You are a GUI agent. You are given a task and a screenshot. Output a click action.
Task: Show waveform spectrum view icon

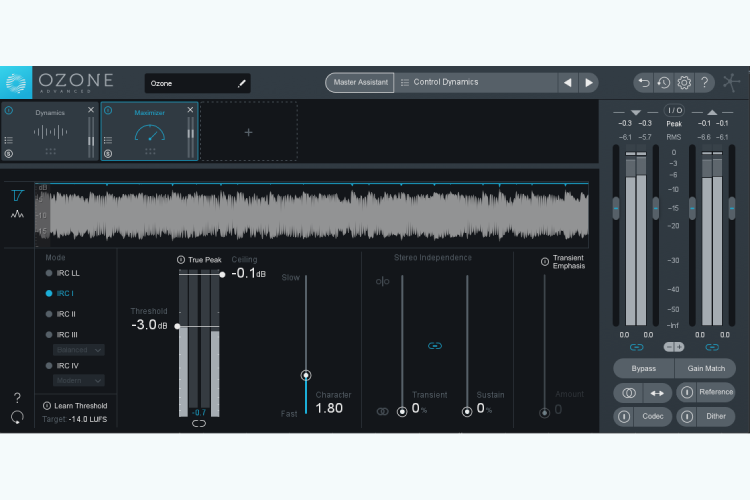point(17,214)
